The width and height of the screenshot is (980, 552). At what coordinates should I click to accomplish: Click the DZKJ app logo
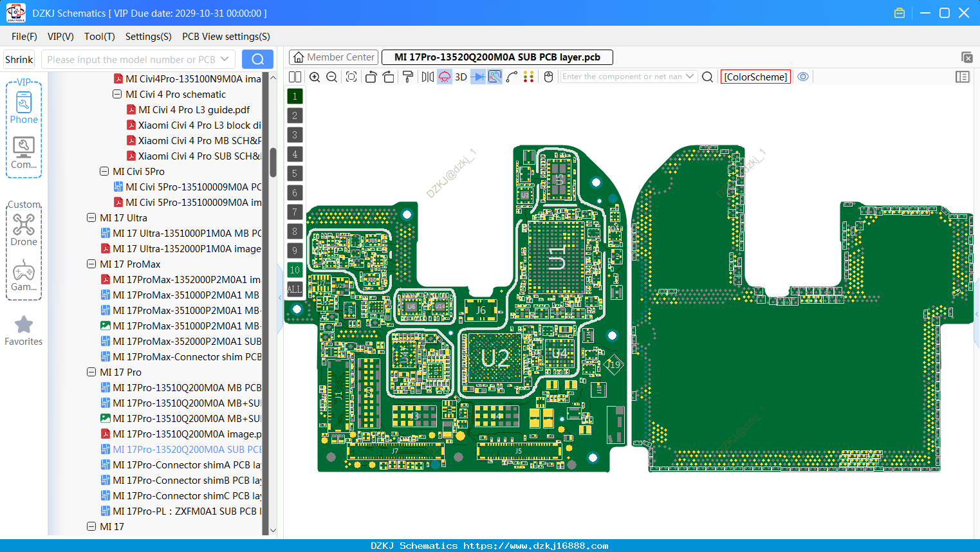coord(15,13)
